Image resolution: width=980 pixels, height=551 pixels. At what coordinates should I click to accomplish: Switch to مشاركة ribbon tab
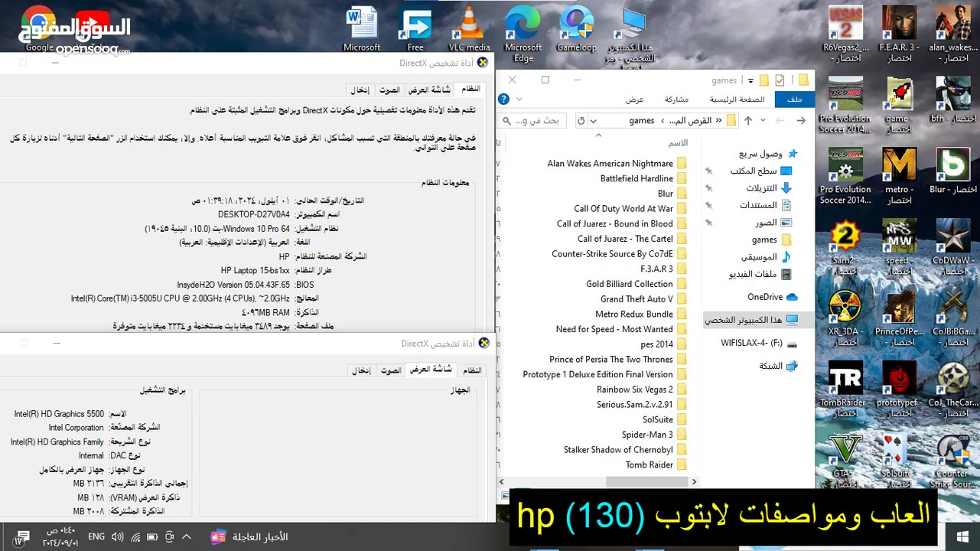tap(676, 99)
